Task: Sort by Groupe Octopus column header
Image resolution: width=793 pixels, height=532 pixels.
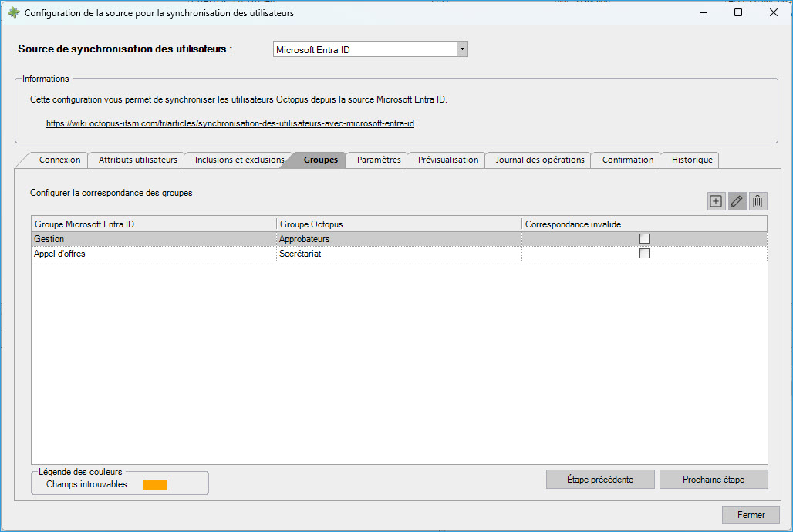Action: (399, 224)
